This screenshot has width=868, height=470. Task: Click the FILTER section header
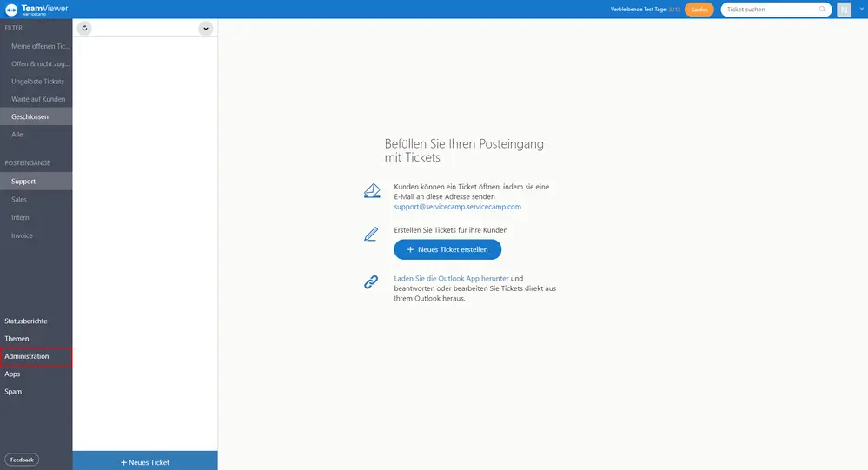14,28
